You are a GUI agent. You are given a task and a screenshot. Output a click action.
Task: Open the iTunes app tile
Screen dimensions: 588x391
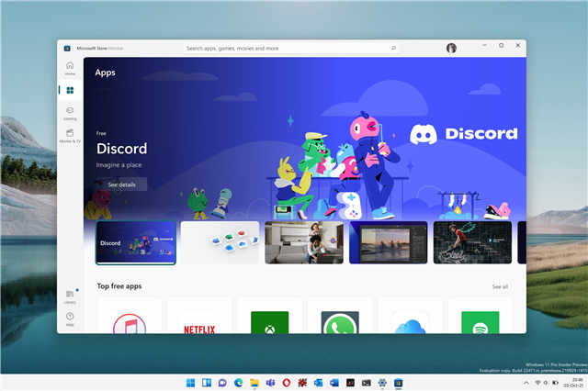(130, 317)
